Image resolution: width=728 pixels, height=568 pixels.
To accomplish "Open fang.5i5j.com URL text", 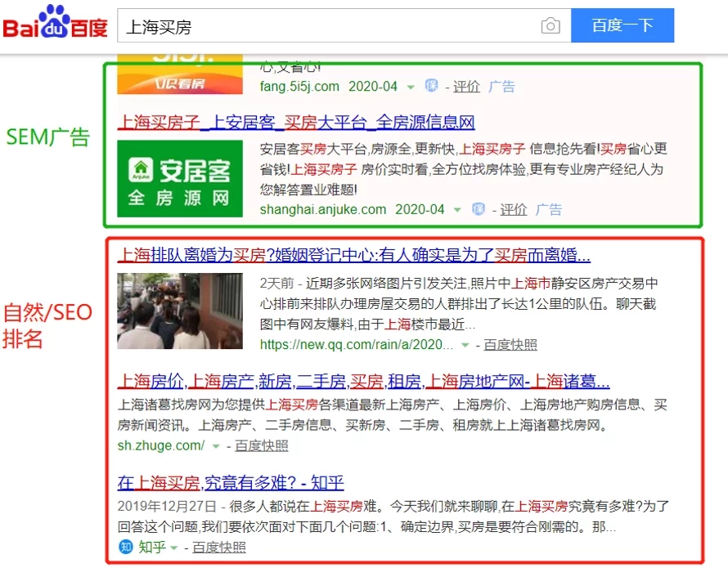I will [299, 87].
